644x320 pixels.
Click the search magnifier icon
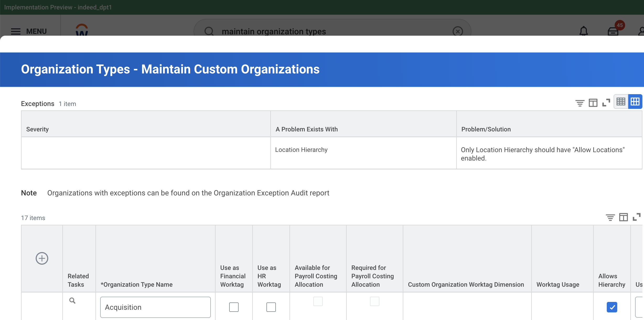[x=209, y=31]
